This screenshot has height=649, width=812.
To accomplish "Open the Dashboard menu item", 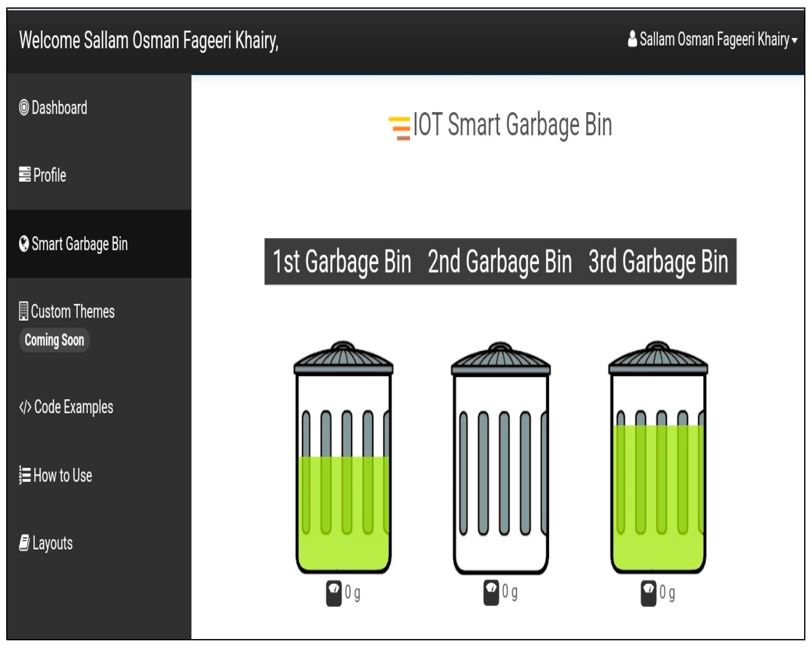I will 59,108.
